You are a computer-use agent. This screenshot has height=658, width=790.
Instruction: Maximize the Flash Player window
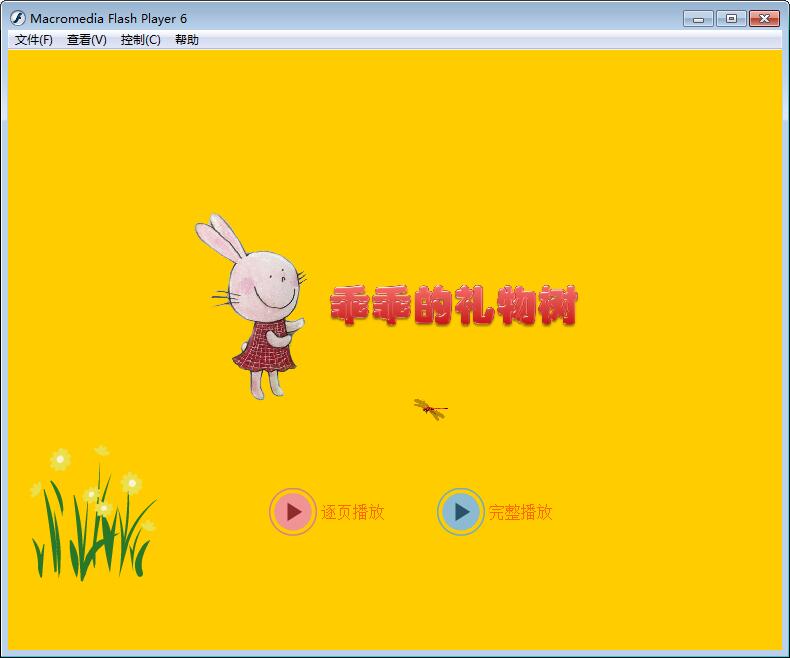730,18
